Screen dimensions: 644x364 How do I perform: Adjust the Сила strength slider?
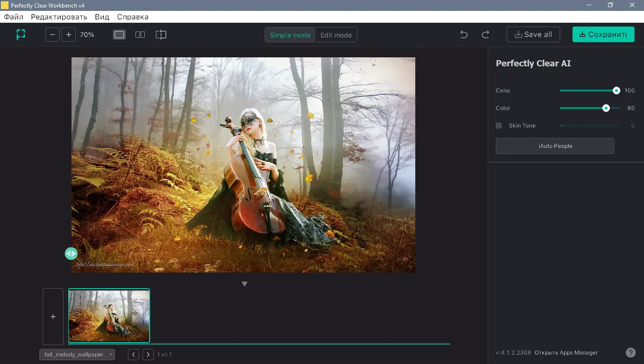coord(590,91)
